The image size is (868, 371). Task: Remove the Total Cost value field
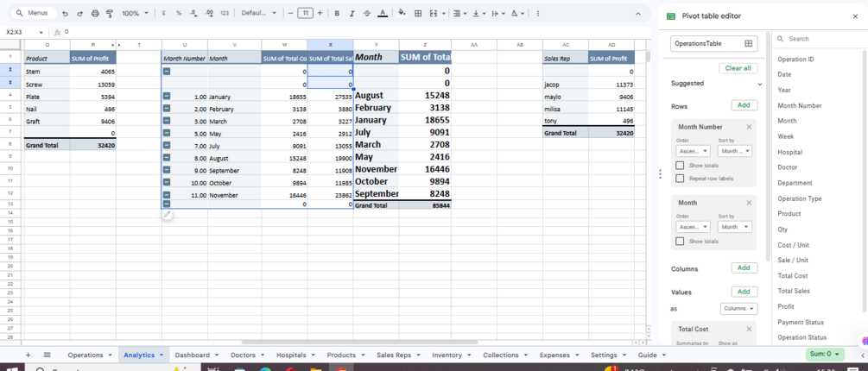[x=749, y=329]
